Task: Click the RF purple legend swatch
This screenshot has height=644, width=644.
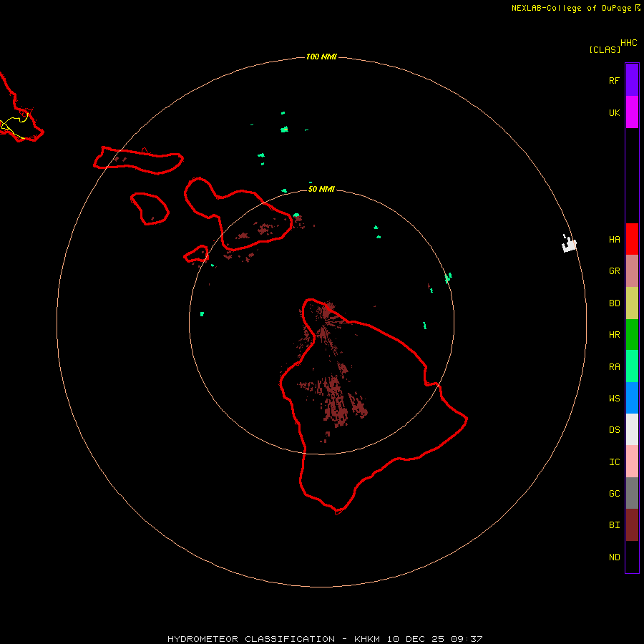Action: tap(632, 80)
